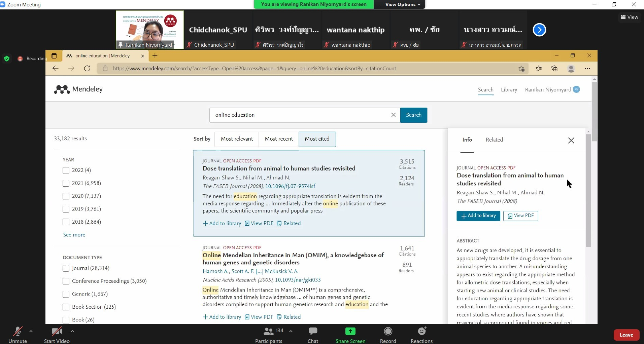The width and height of the screenshot is (644, 344).
Task: Click View PDF in Info panel
Action: 520,216
